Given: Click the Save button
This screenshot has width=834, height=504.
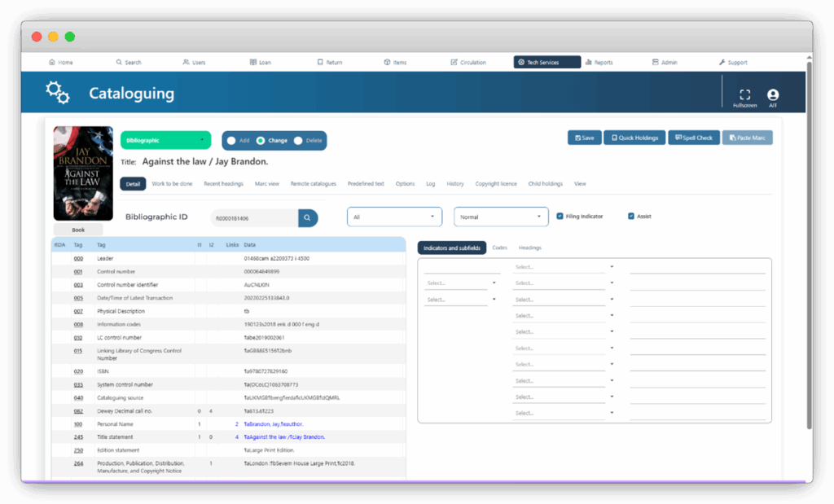Looking at the screenshot, I should click(583, 138).
